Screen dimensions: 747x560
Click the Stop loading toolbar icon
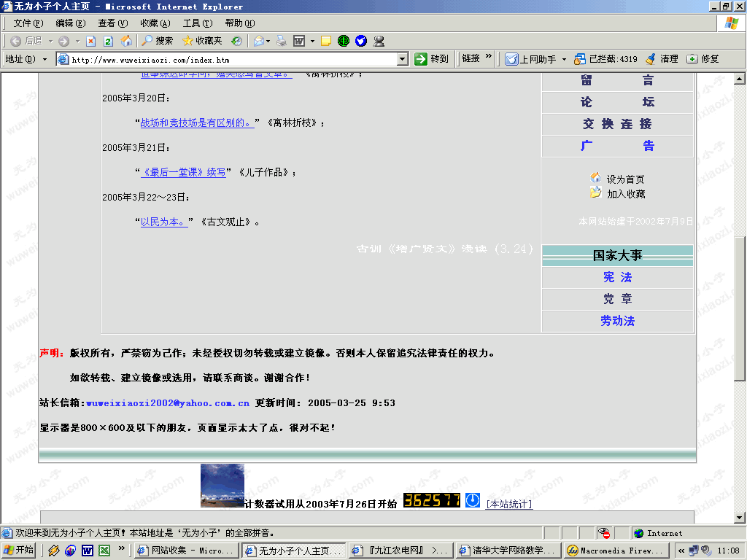pyautogui.click(x=91, y=41)
